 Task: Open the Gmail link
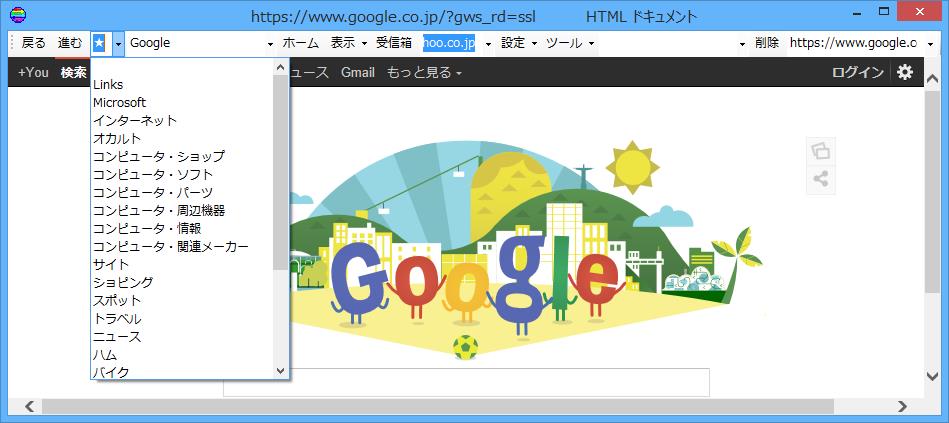(x=358, y=73)
